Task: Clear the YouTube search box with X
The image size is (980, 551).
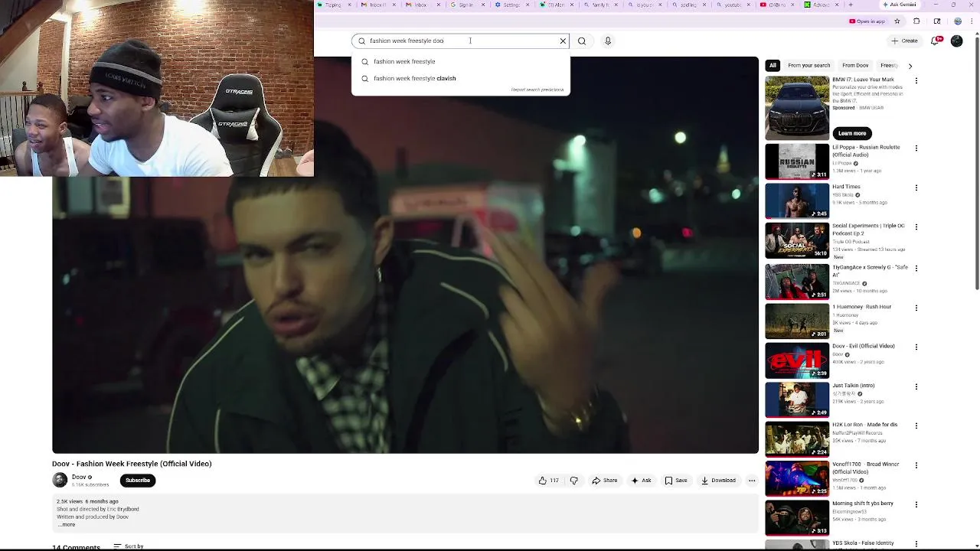Action: click(563, 41)
